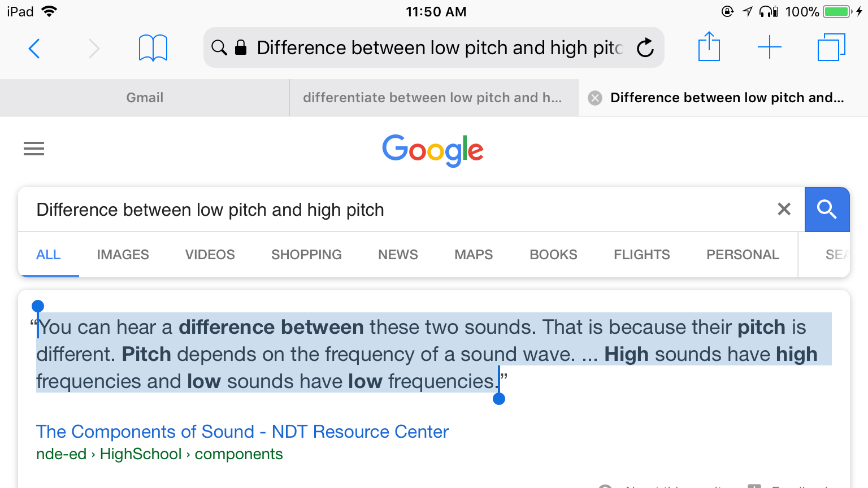Viewport: 868px width, 488px height.
Task: Open the BOOKS results tab
Action: pyautogui.click(x=553, y=255)
